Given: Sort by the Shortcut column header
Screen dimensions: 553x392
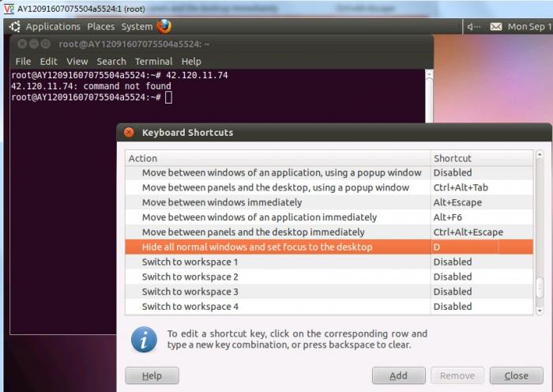Looking at the screenshot, I should 481,158.
